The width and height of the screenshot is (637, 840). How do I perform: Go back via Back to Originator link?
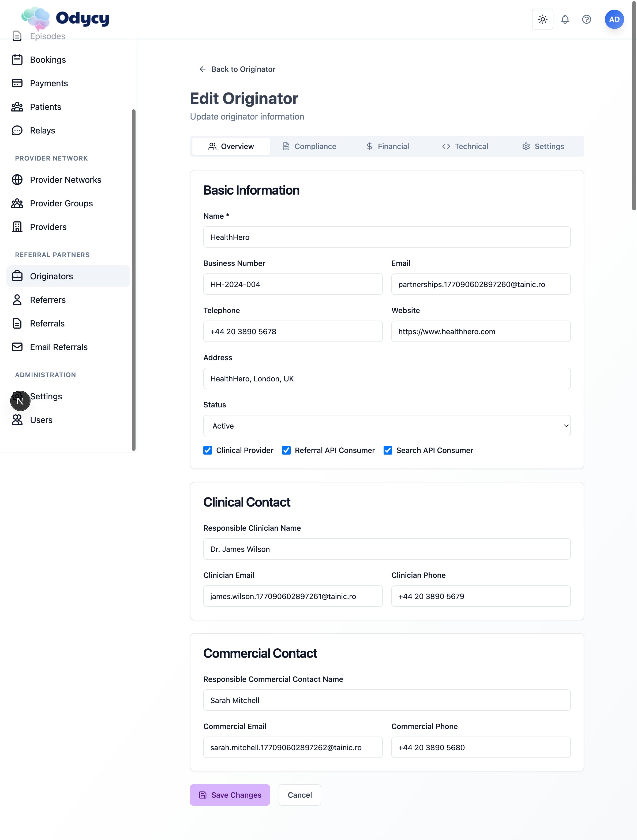pos(237,69)
